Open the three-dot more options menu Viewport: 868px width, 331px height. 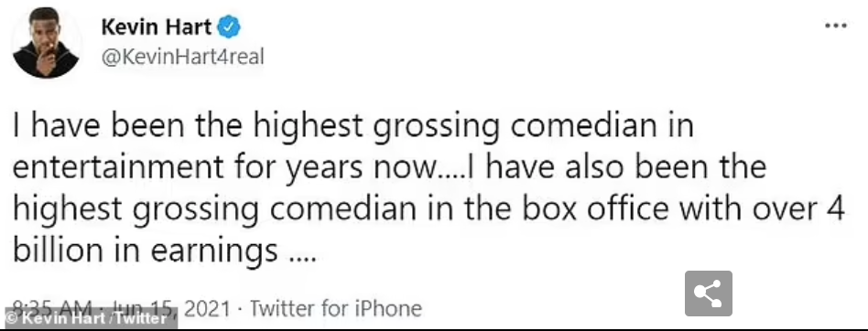tap(836, 25)
